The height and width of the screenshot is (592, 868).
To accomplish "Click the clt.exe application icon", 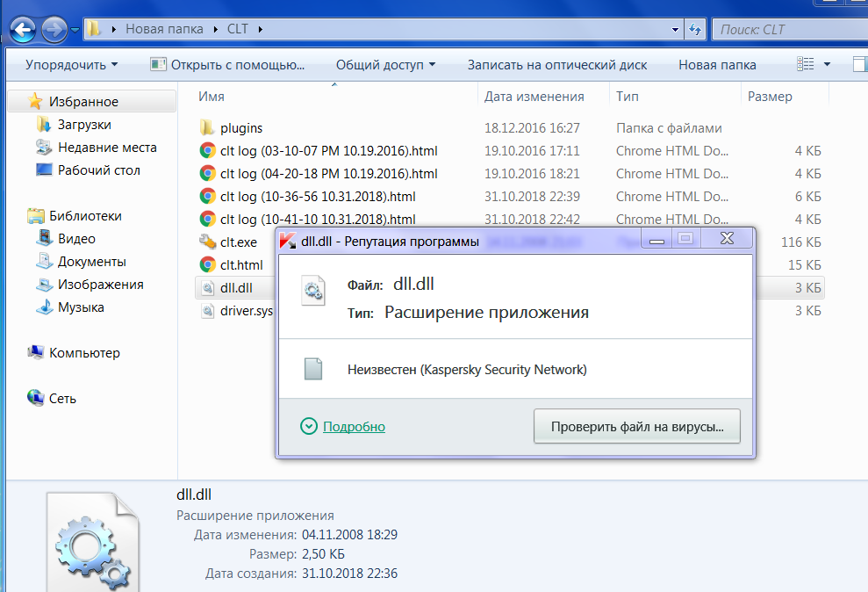I will pos(207,242).
